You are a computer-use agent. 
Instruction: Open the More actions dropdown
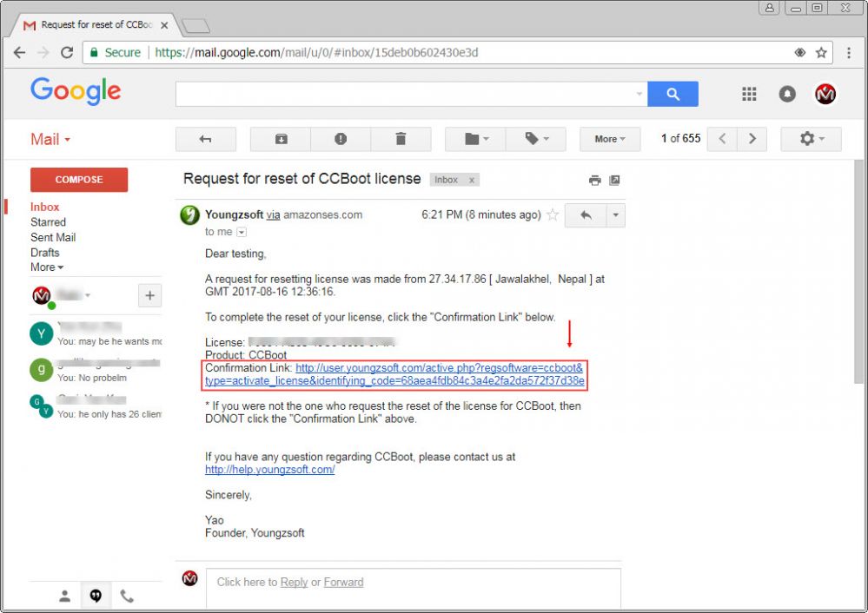pos(610,139)
